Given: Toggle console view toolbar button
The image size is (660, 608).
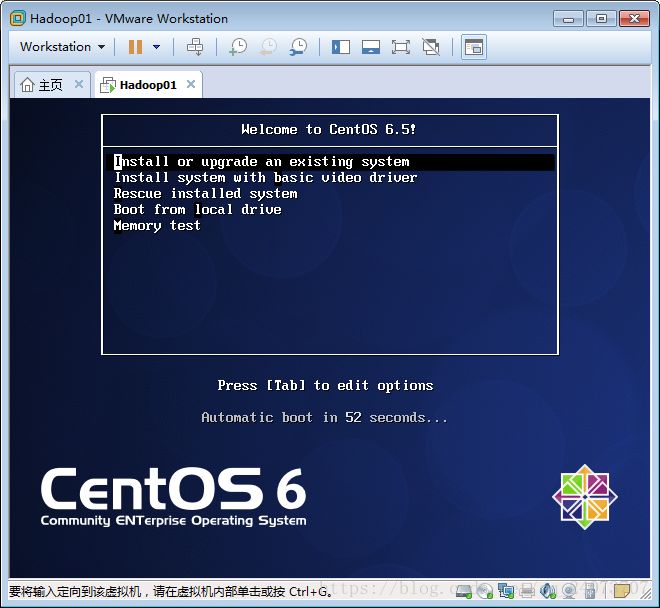Looking at the screenshot, I should (x=474, y=47).
